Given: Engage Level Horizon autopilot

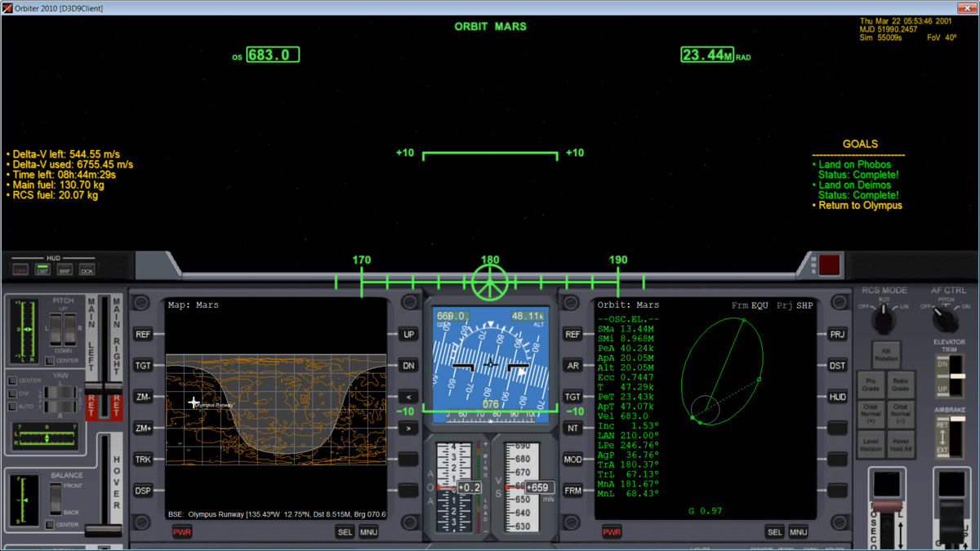Looking at the screenshot, I should [x=871, y=445].
